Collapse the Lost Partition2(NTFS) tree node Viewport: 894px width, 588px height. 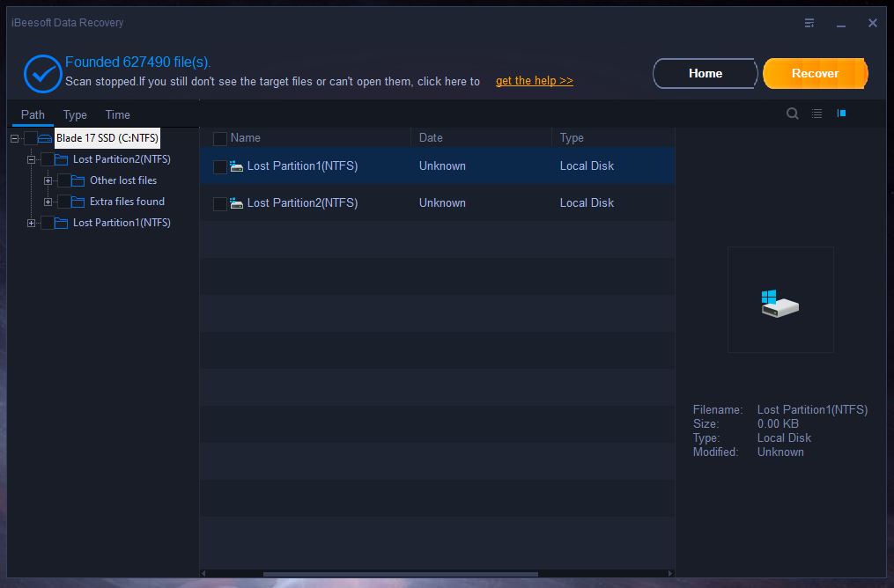31,160
